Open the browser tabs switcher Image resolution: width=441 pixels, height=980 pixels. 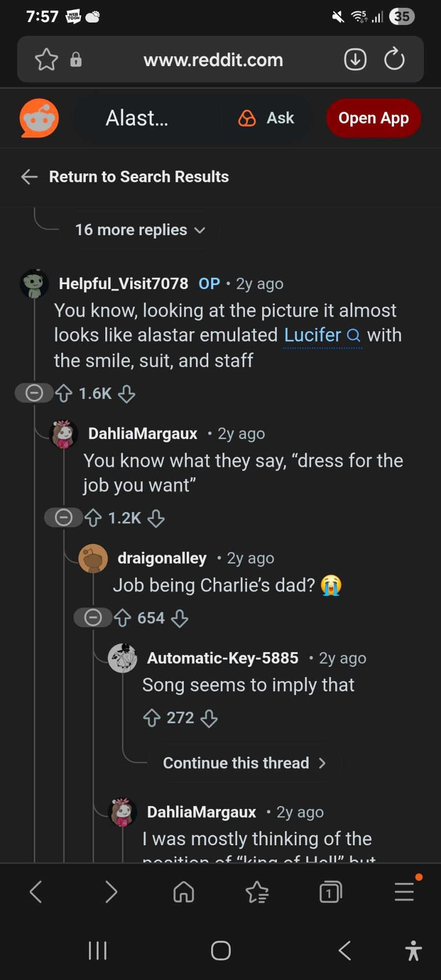coord(331,892)
